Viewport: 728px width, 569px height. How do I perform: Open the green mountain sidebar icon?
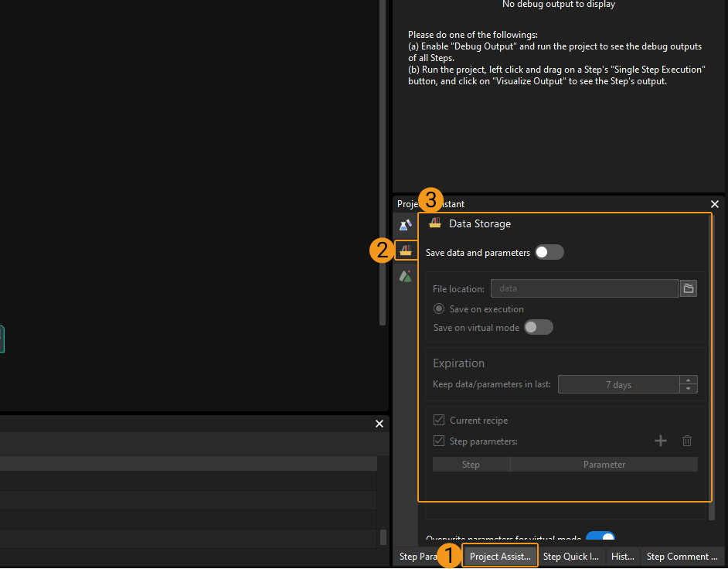pos(405,276)
